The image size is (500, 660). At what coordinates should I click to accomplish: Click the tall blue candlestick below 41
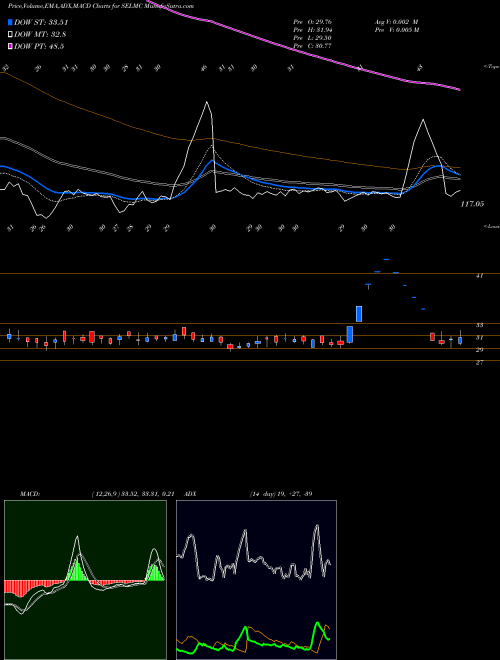pos(359,314)
